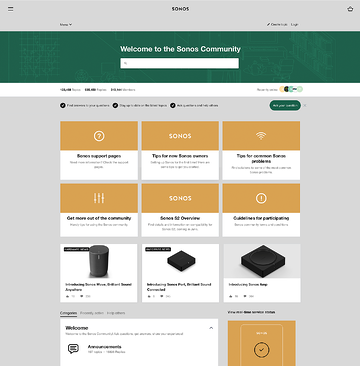The width and height of the screenshot is (360, 366).
Task: Click the comment icon under the Sonos Move article
Action: (x=81, y=296)
